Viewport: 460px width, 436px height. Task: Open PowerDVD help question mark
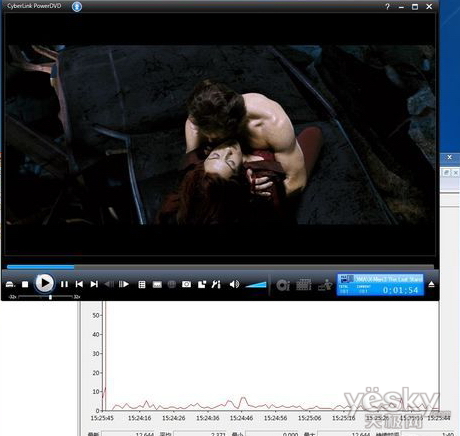pos(387,7)
